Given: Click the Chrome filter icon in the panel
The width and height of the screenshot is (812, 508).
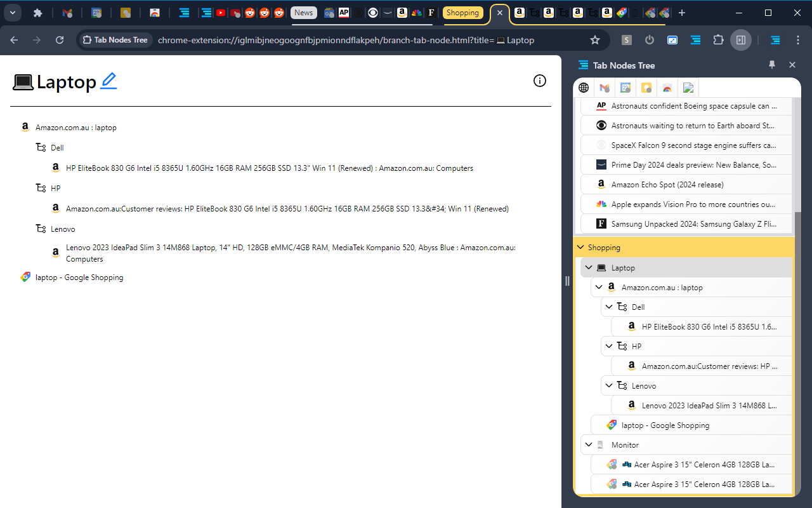Looking at the screenshot, I should pos(667,87).
